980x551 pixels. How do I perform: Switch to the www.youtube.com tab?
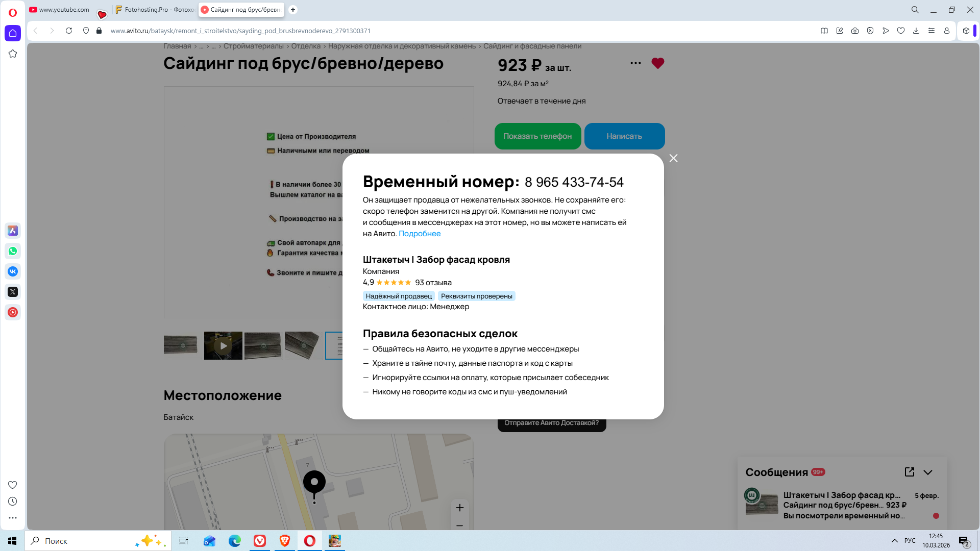click(61, 10)
